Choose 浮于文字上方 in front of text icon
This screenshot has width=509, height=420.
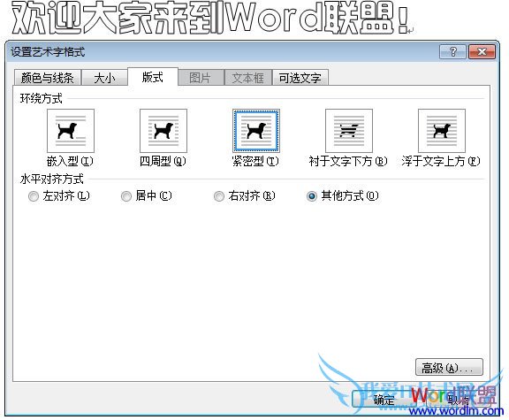pos(442,131)
